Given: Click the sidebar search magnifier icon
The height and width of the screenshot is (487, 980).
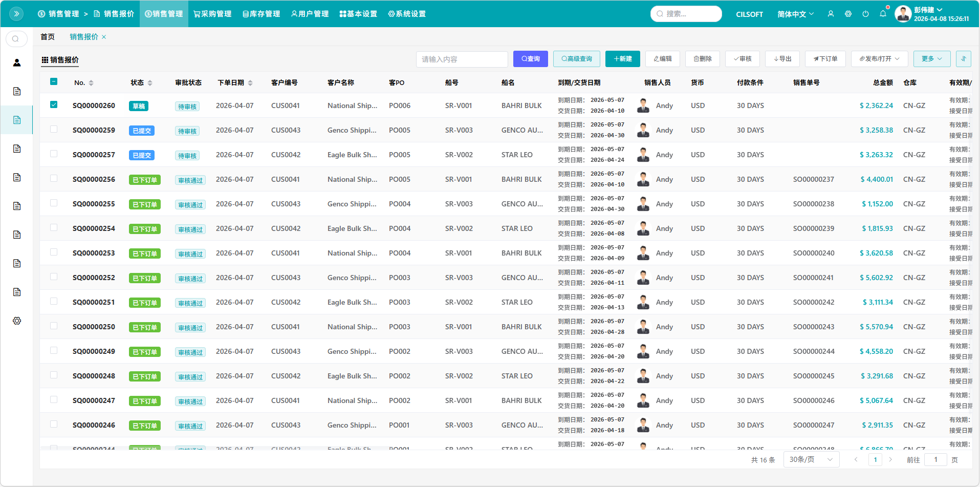Looking at the screenshot, I should pos(16,39).
